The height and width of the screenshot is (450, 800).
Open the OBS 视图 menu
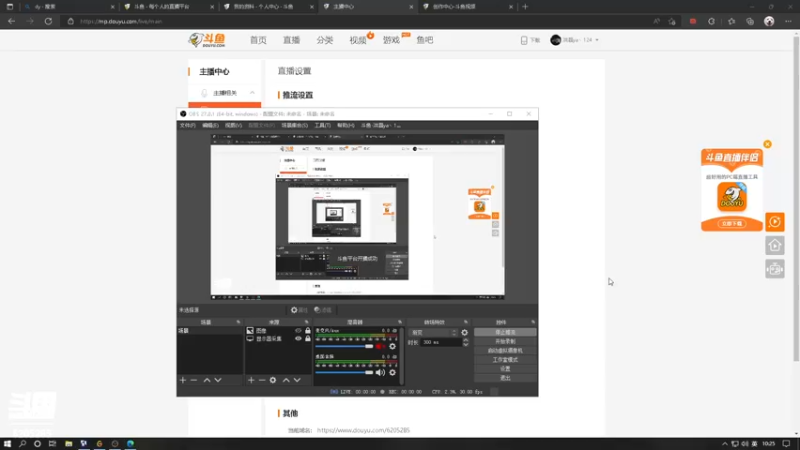point(233,126)
